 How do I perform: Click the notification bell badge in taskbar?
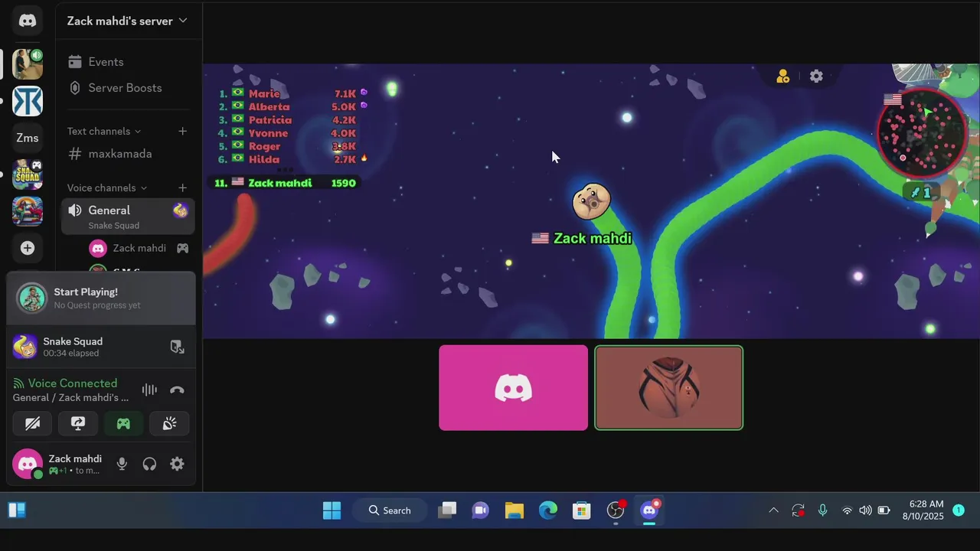(959, 510)
